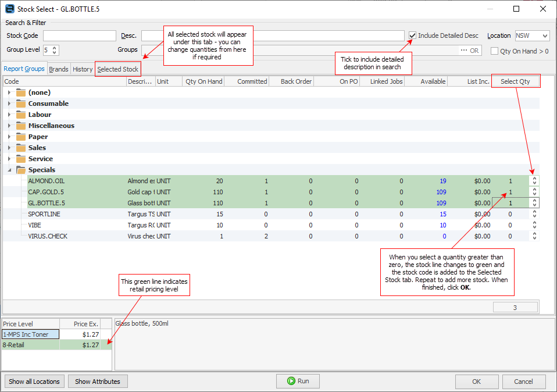Click the Labour folder icon
This screenshot has width=557, height=392.
tap(21, 115)
